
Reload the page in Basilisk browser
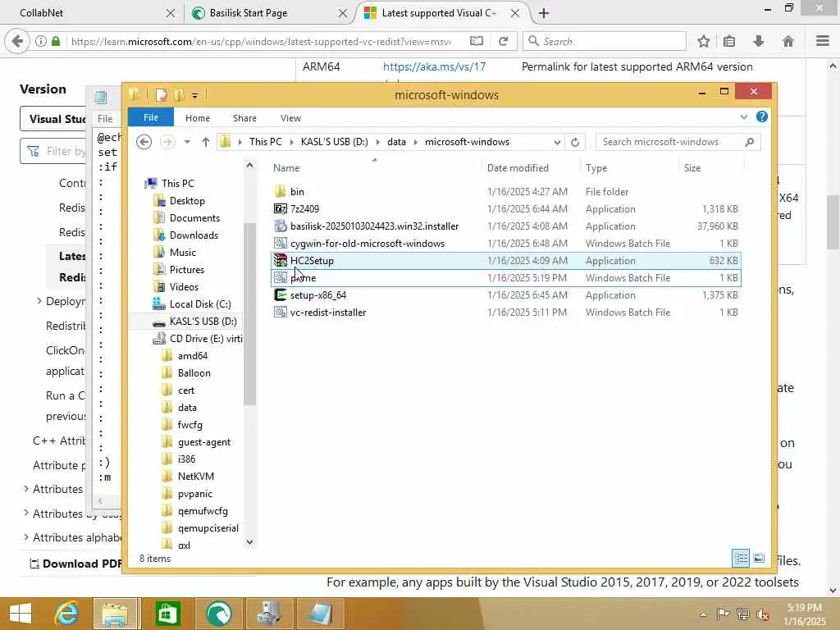click(x=503, y=41)
